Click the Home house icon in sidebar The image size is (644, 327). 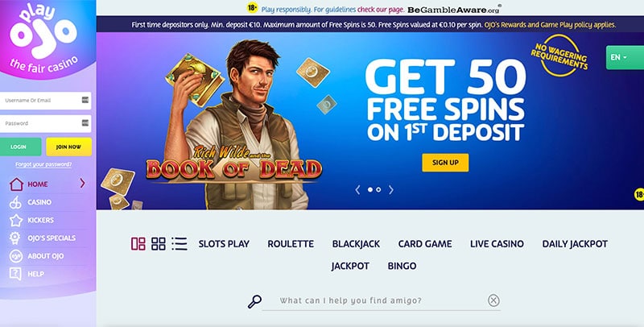[16, 184]
